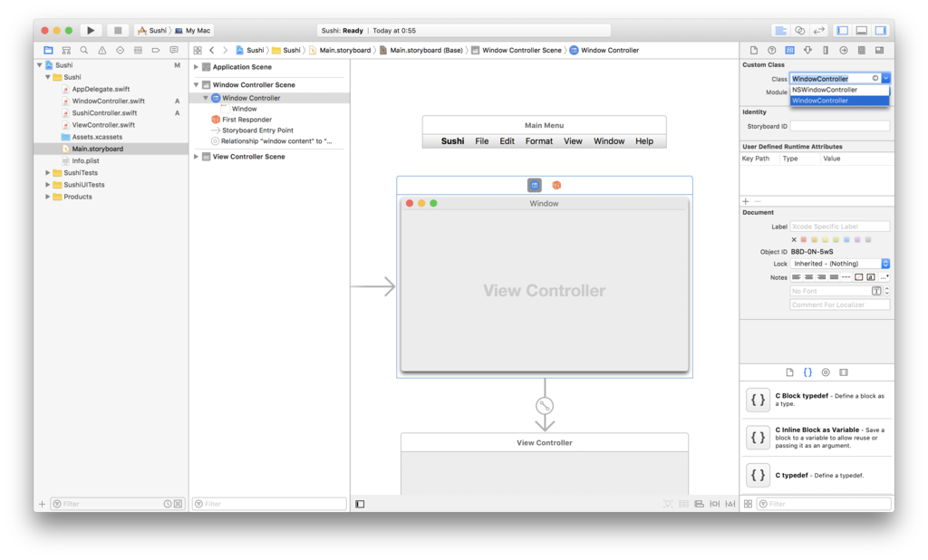Open the File menu in Main Menu
Screen dimensions: 928x560
482,141
